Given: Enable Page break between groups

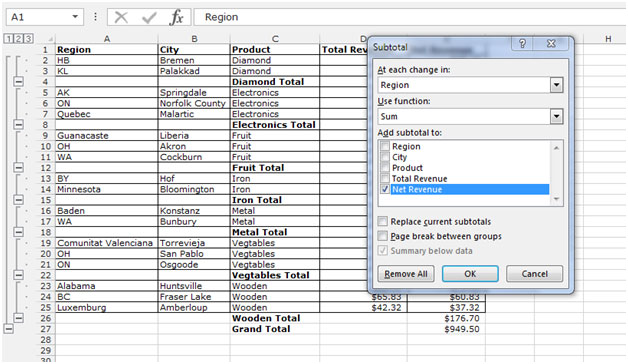Looking at the screenshot, I should (383, 236).
